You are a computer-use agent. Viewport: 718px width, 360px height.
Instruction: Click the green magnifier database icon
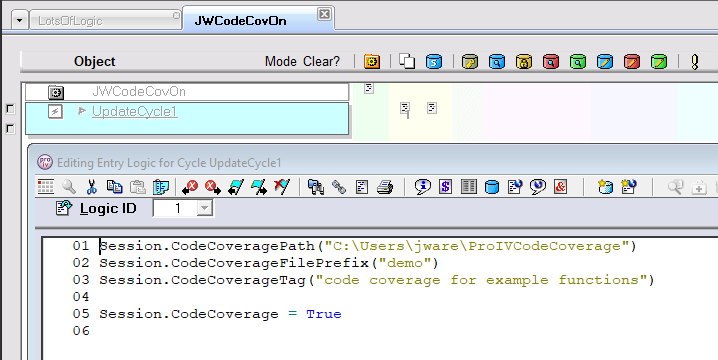(x=578, y=61)
